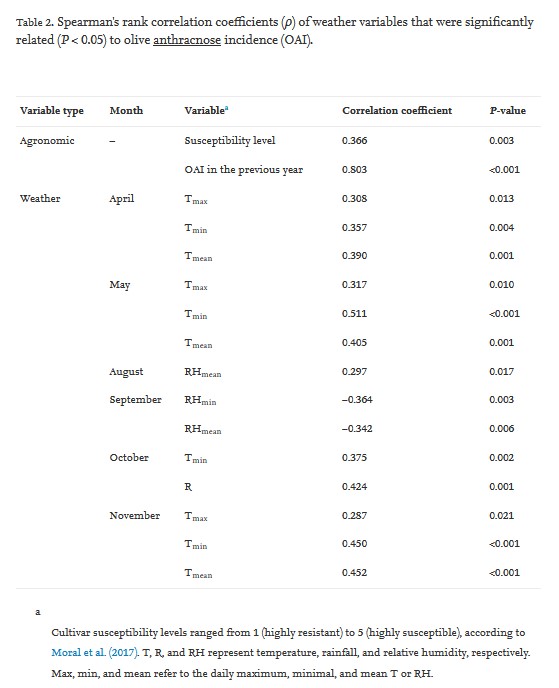559x688 pixels.
Task: Select the November month cell
Action: 135,516
